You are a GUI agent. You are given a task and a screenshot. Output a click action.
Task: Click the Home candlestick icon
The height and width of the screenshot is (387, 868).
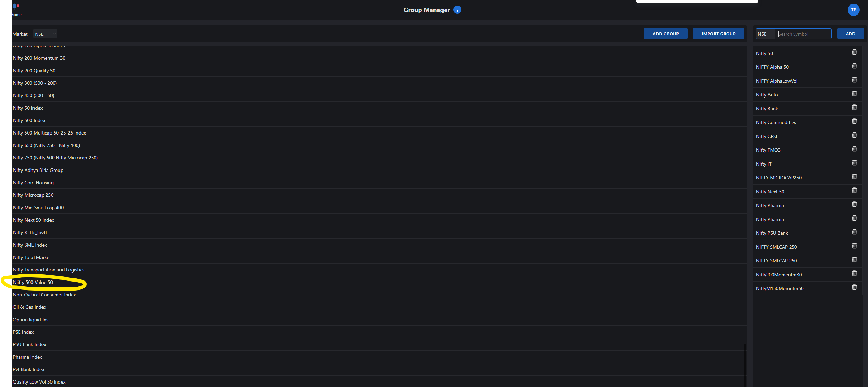coord(16,6)
